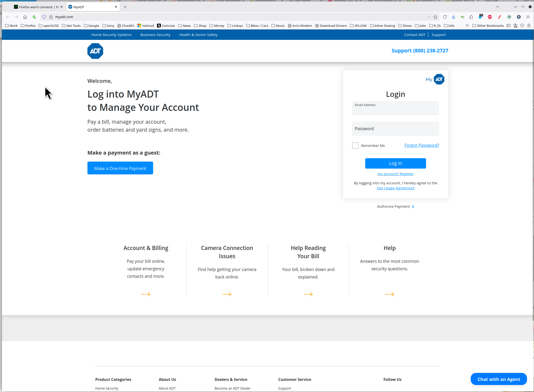This screenshot has height=392, width=534.
Task: Open the Net Tools bookmarks folder
Action: [x=71, y=26]
